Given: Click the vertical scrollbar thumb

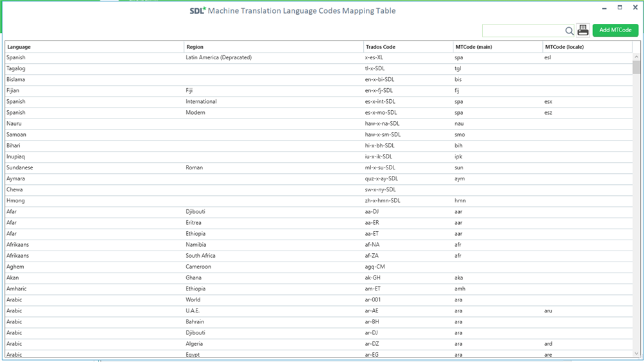Looking at the screenshot, I should pyautogui.click(x=636, y=68).
